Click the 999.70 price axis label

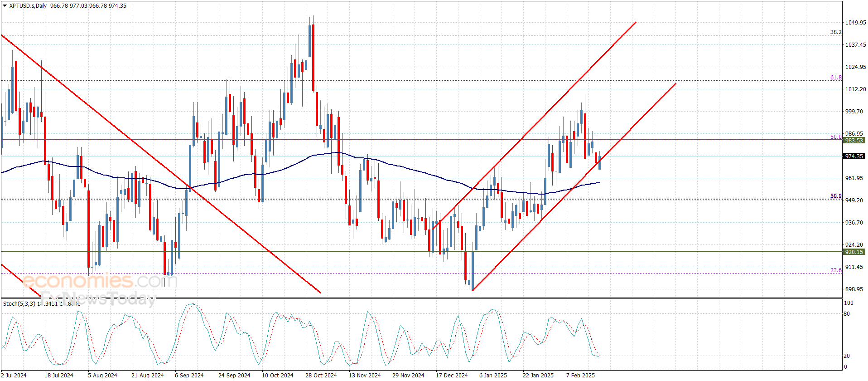(854, 111)
